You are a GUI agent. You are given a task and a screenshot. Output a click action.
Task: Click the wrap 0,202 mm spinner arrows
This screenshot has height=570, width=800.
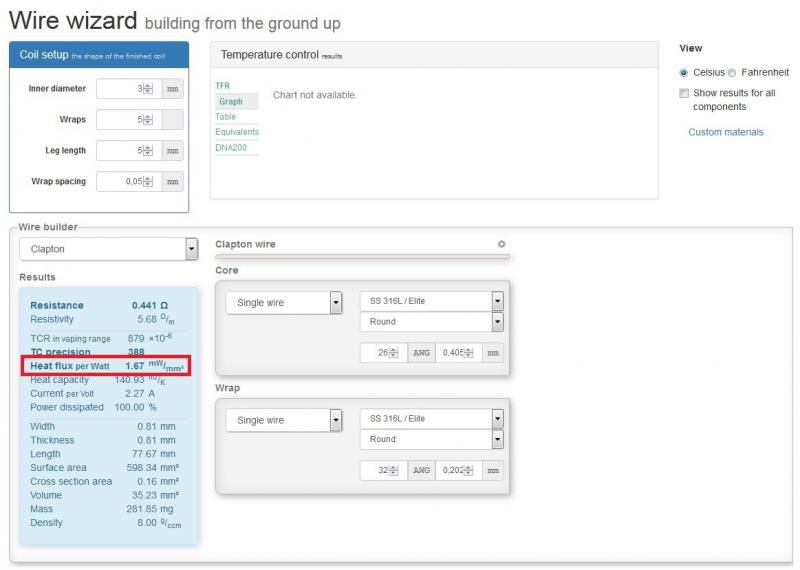click(468, 470)
